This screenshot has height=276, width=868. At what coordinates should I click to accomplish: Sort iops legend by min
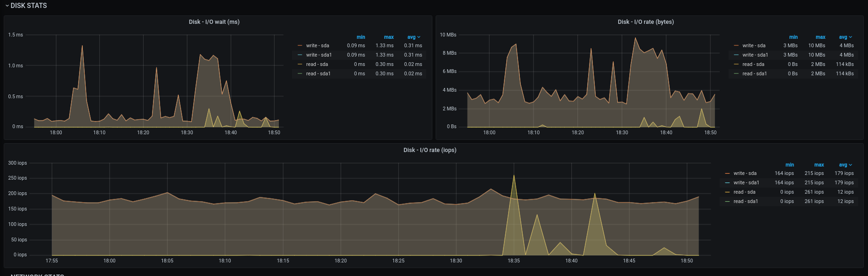pos(789,165)
